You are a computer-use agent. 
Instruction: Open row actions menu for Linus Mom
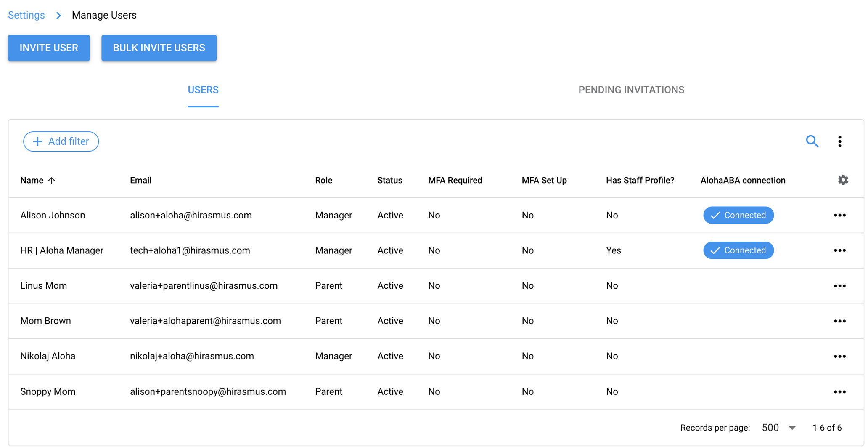pos(840,285)
